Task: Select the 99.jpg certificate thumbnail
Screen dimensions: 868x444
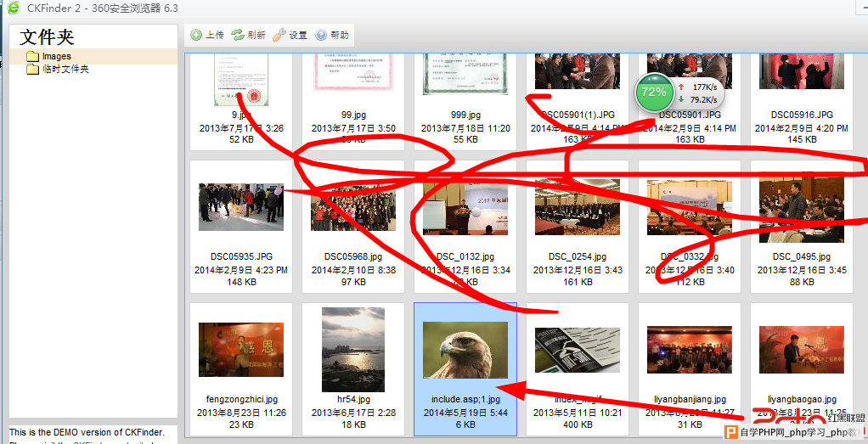Action: 353,71
